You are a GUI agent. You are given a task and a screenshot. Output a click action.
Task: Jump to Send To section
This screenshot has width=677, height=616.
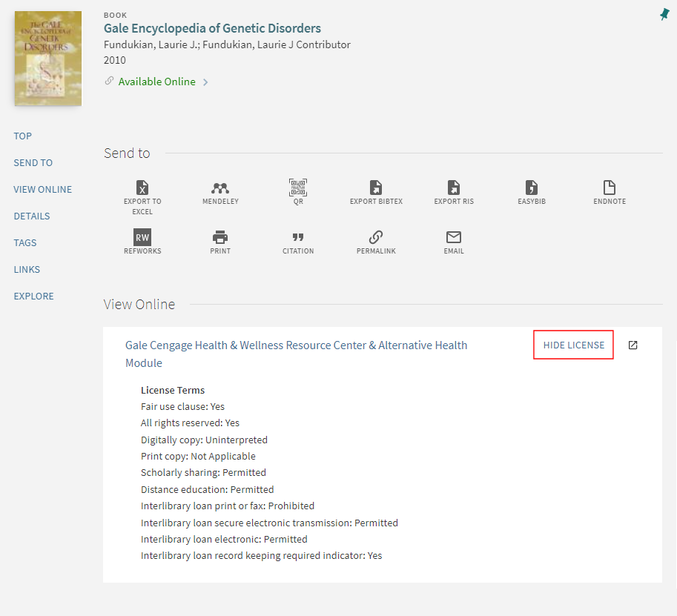coord(33,163)
